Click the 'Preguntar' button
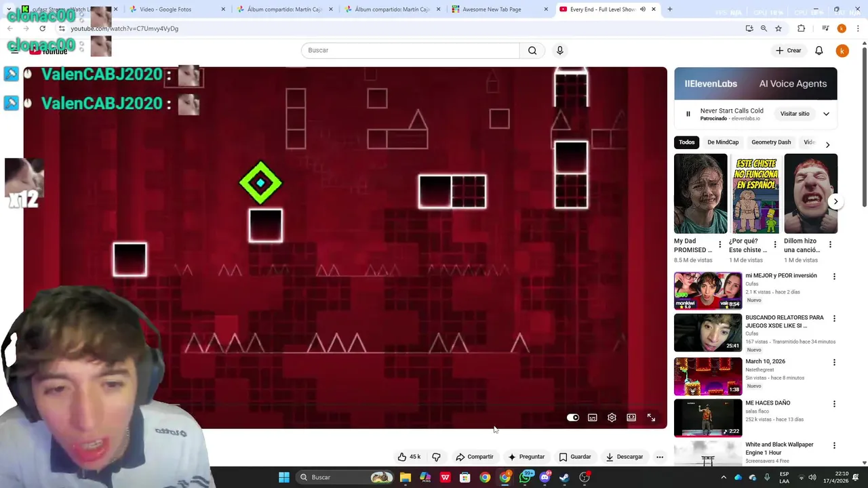Image resolution: width=868 pixels, height=488 pixels. pos(526,457)
